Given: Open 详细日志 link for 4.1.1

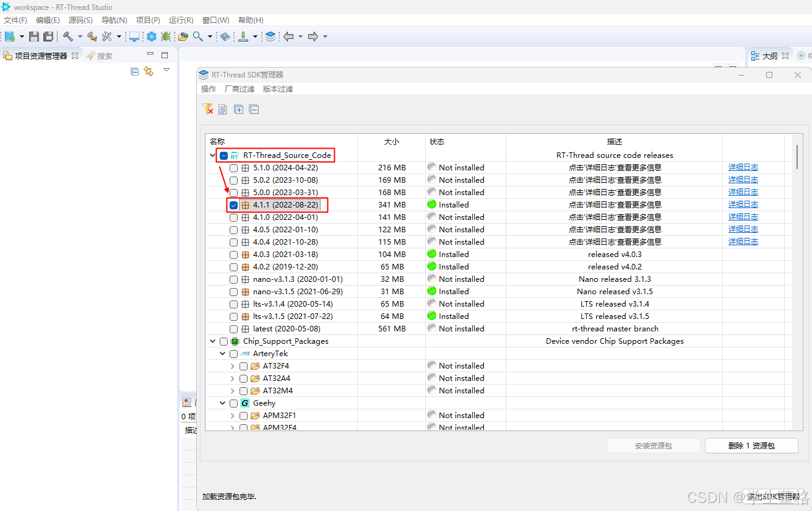Looking at the screenshot, I should coord(743,204).
